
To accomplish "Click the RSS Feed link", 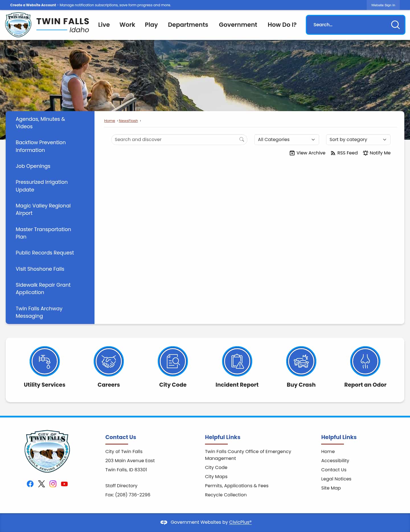I will pos(344,153).
